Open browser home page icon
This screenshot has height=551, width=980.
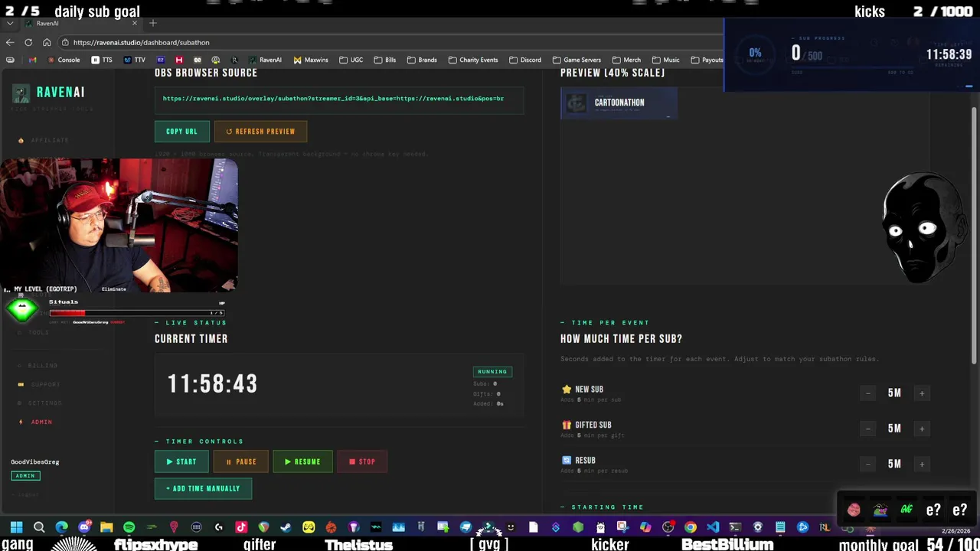[x=47, y=42]
